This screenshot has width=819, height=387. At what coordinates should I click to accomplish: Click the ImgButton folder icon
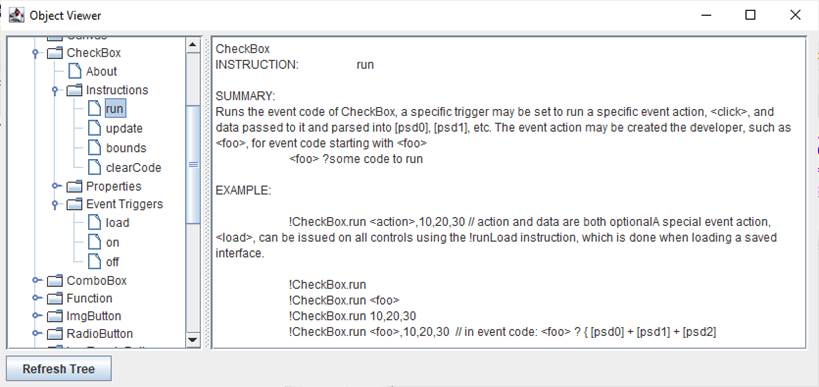click(55, 316)
